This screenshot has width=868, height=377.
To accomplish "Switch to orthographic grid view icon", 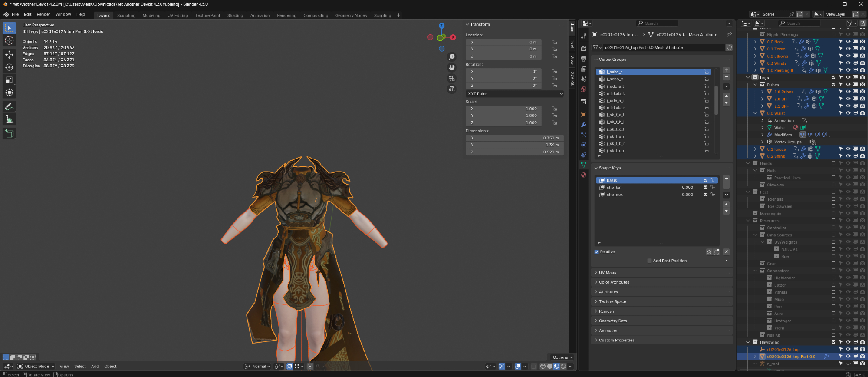I will point(452,89).
